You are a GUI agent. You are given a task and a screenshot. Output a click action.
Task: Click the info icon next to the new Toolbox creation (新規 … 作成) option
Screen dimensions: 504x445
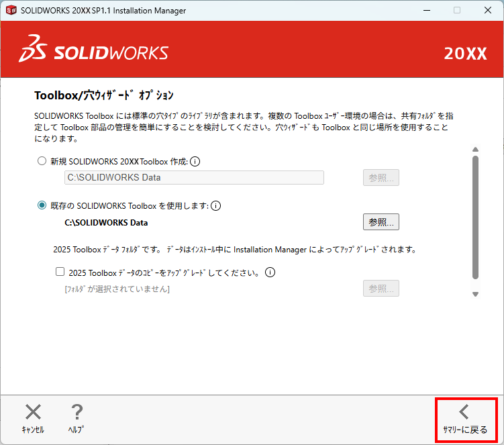tap(195, 161)
